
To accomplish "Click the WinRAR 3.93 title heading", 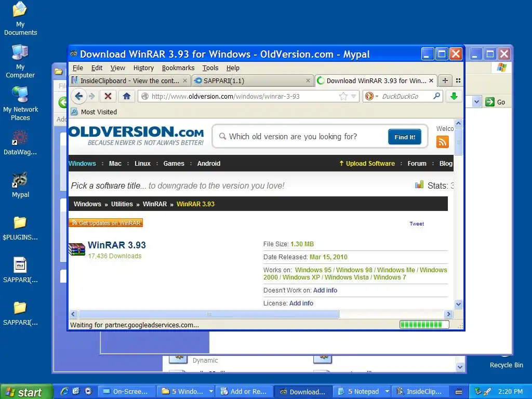I will point(117,245).
